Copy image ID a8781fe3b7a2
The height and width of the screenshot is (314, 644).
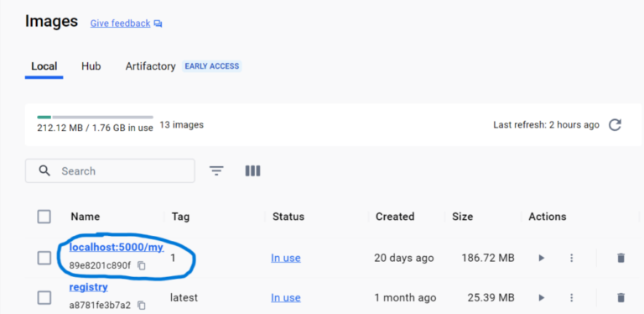pos(141,306)
